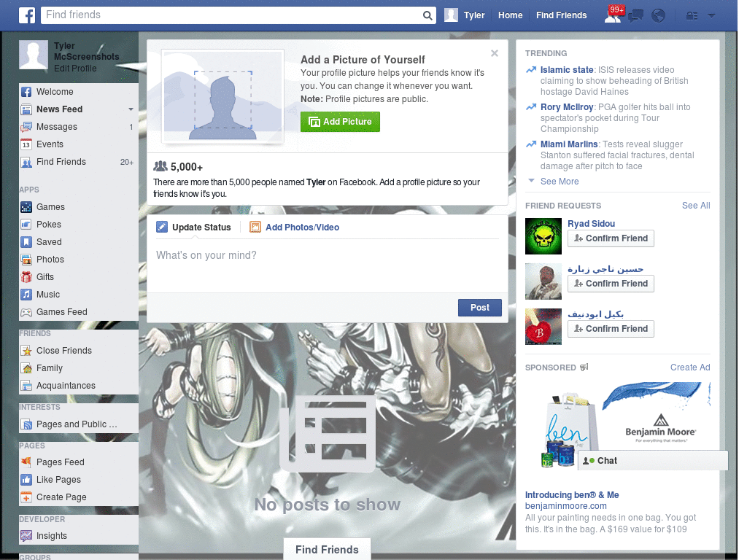
Task: Click the large profile picture placeholder
Action: coord(222,97)
